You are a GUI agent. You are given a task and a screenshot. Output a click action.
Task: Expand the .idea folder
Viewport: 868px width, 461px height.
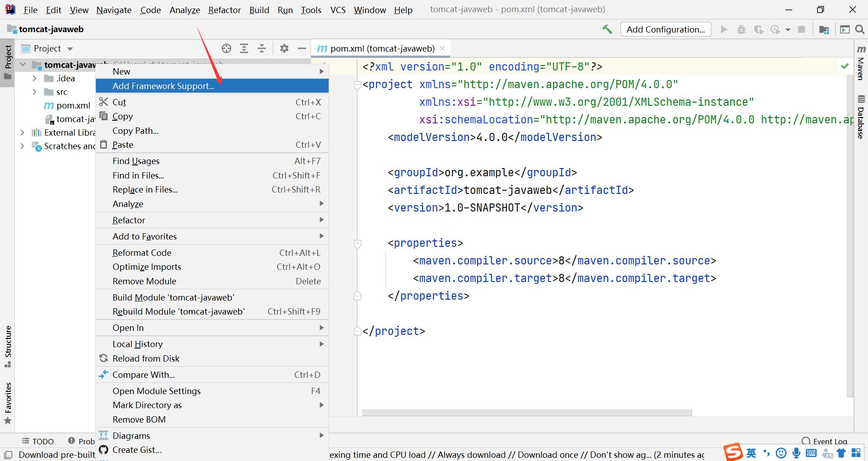coord(34,78)
